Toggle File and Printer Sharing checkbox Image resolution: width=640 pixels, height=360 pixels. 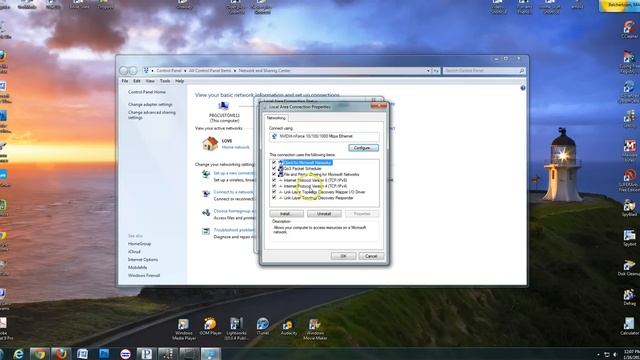[274, 174]
